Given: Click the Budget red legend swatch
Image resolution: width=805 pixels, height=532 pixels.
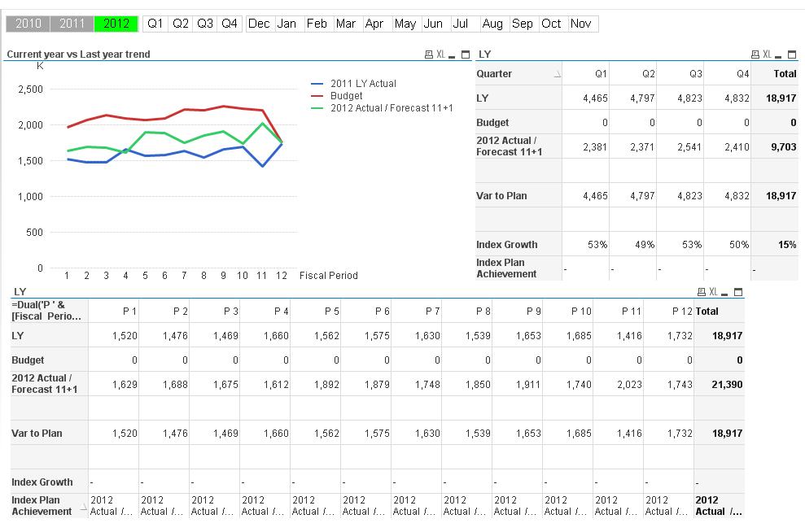Looking at the screenshot, I should 317,96.
